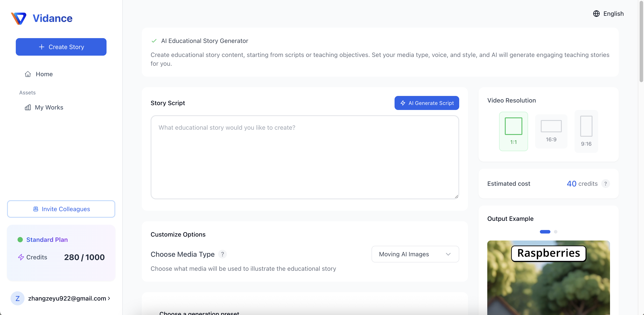Screen dimensions: 644x315
Task: Open My Works in the sidebar
Action: [44, 107]
